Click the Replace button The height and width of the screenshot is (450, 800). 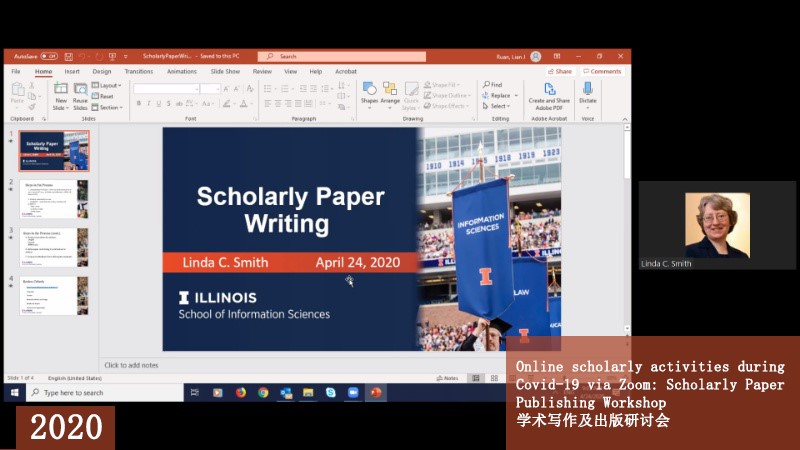click(499, 95)
